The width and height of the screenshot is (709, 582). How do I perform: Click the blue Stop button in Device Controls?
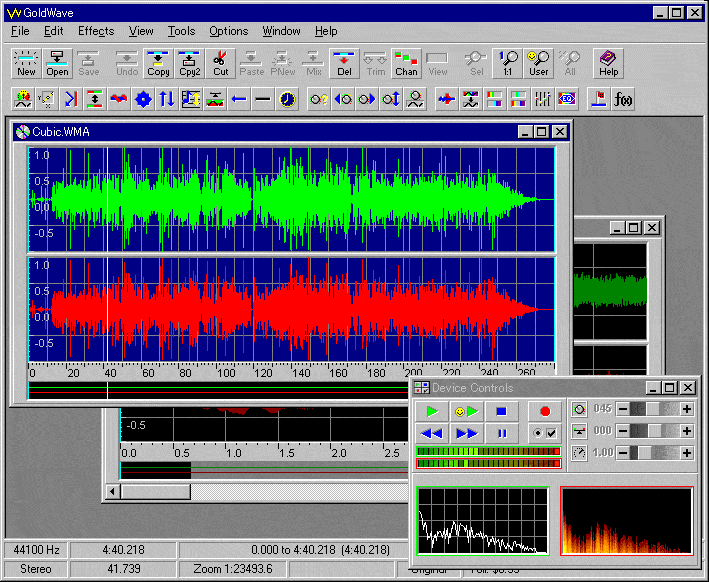(x=501, y=412)
